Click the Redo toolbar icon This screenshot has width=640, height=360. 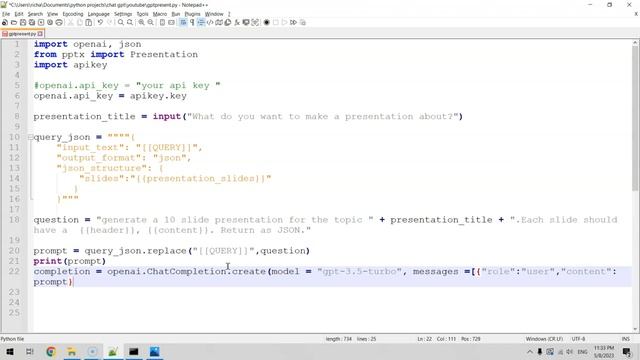point(109,22)
